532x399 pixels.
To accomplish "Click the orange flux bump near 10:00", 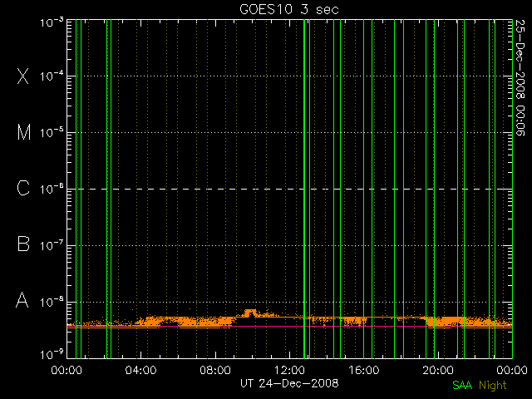I will click(250, 313).
